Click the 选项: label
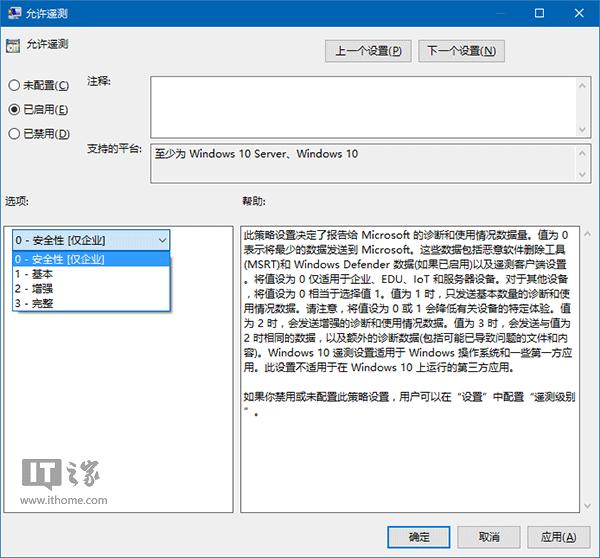Image resolution: width=600 pixels, height=558 pixels. pos(17,201)
